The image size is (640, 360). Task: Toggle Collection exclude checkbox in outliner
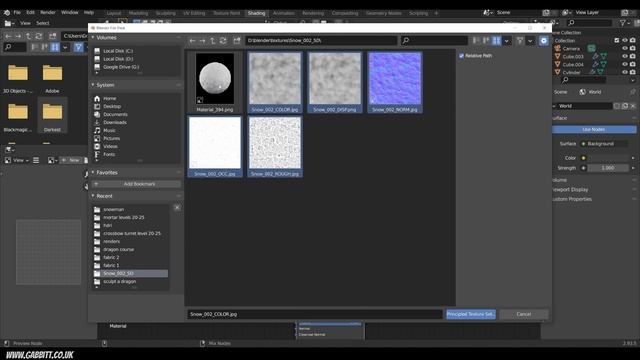click(x=617, y=40)
